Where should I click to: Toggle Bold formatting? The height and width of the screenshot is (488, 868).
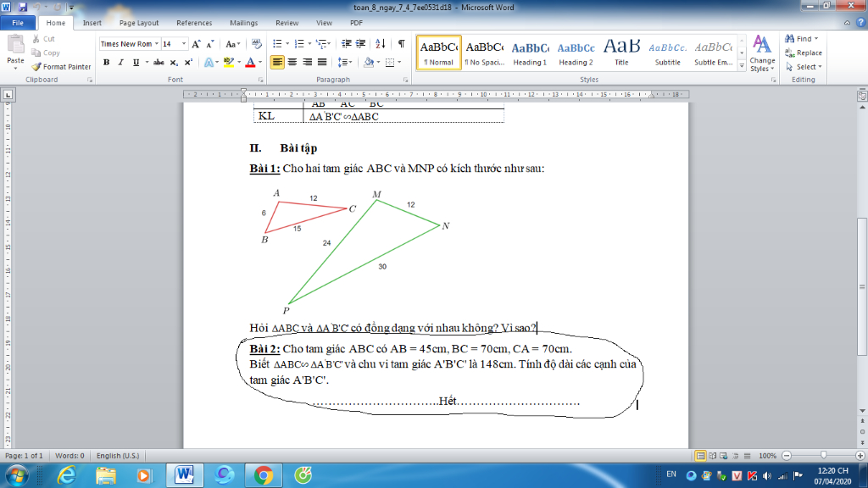pos(106,63)
